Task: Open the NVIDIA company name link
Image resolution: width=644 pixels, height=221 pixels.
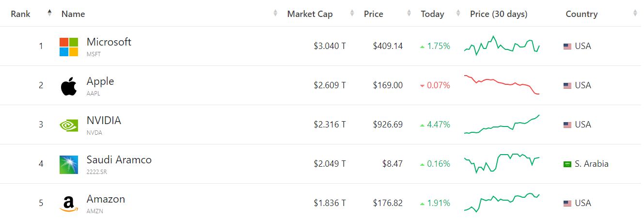Action: tap(104, 121)
